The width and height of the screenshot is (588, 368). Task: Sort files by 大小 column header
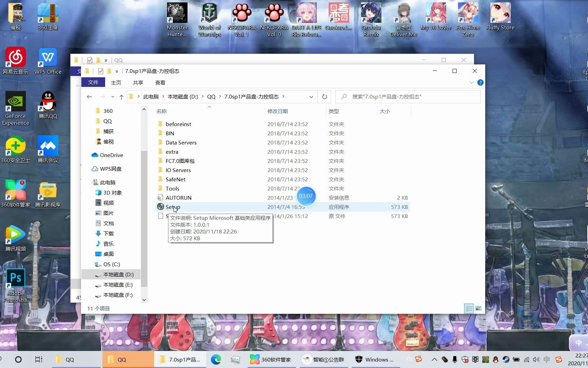coord(394,111)
